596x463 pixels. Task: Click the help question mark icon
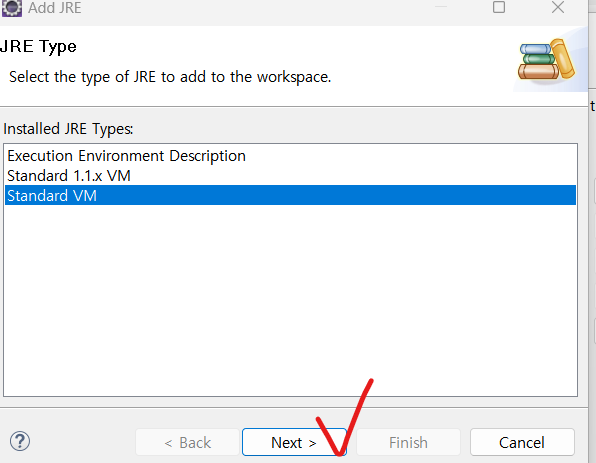20,441
